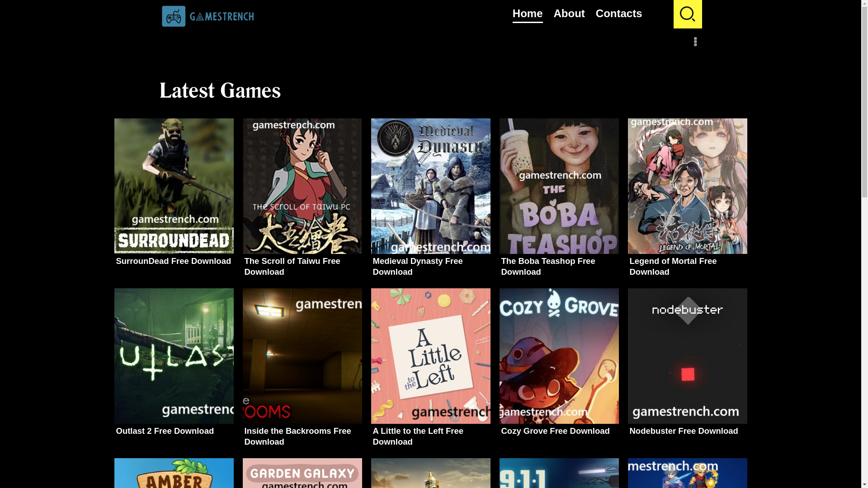Go to the Home menu item
Screen dimensions: 868x488
[528, 14]
